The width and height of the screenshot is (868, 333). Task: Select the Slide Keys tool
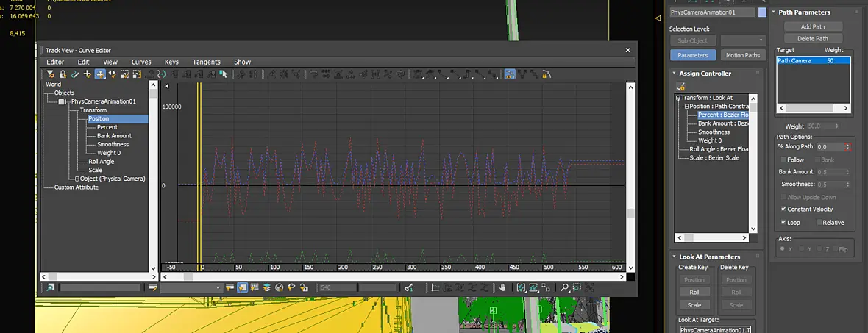coord(113,74)
